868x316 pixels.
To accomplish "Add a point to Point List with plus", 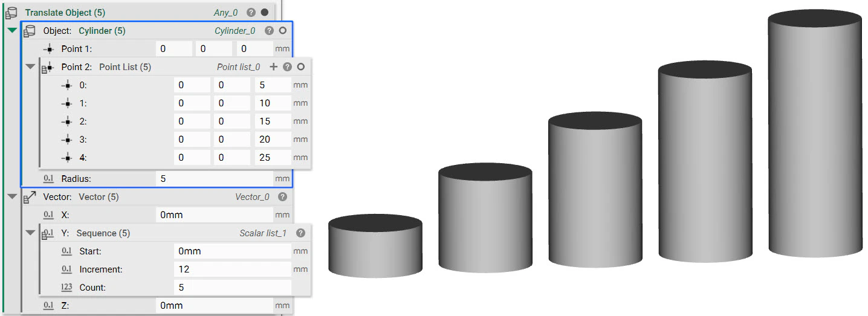I will pos(274,67).
